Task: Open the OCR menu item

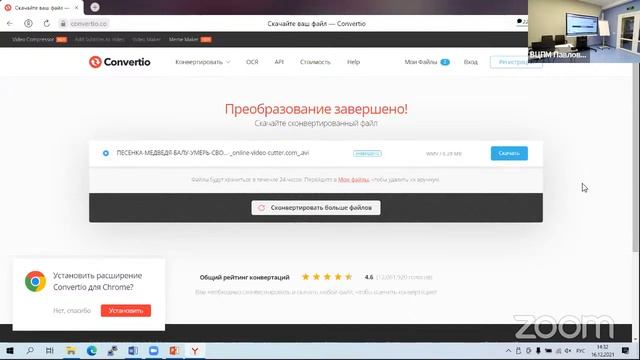Action: tap(252, 62)
